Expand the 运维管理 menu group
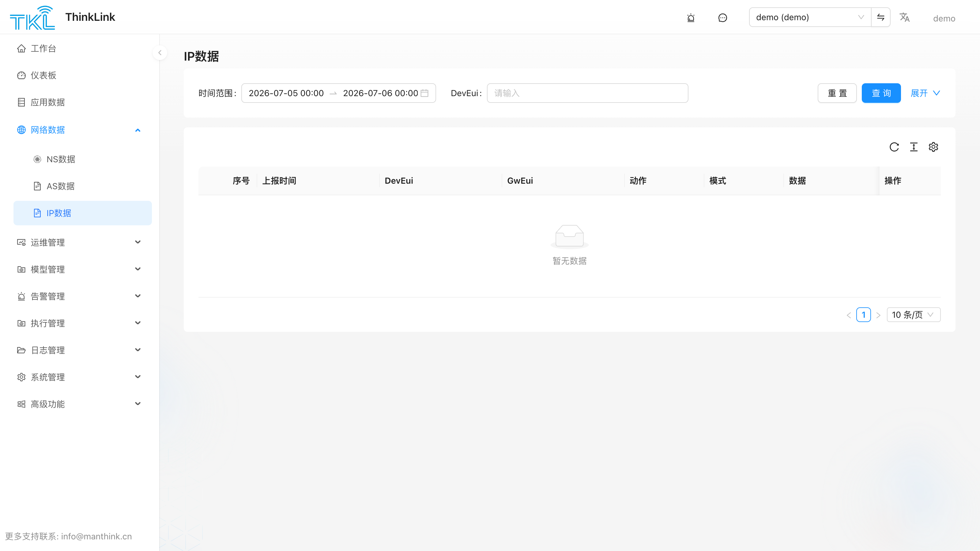Viewport: 980px width, 551px height. point(83,242)
